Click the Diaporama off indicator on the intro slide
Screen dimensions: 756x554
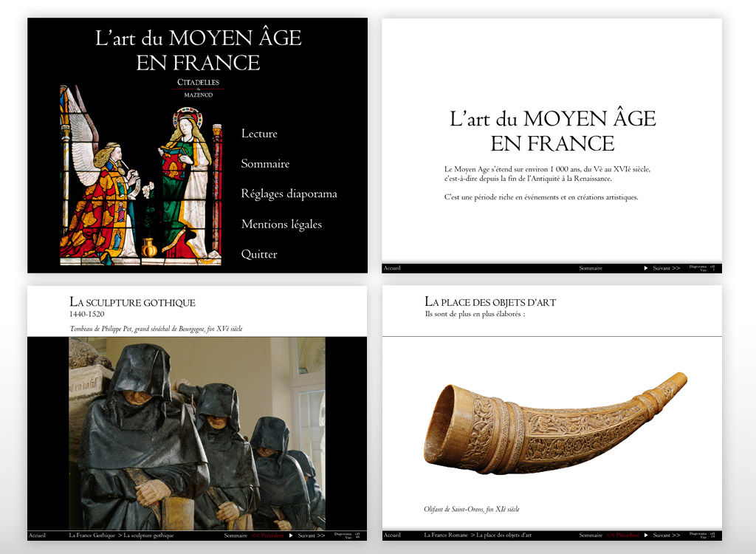point(702,268)
